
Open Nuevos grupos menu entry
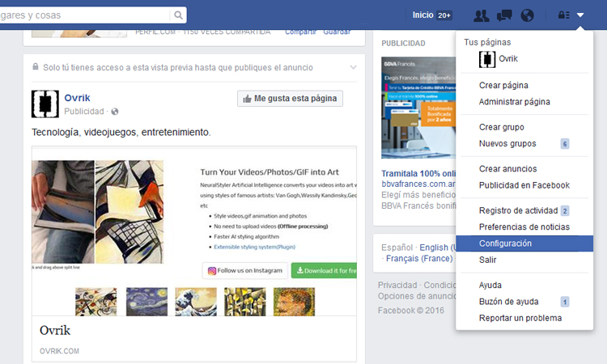click(507, 143)
